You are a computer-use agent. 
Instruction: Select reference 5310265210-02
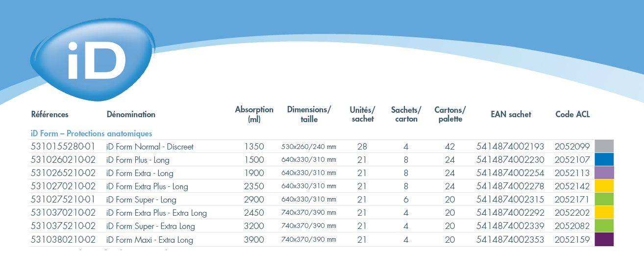click(63, 173)
